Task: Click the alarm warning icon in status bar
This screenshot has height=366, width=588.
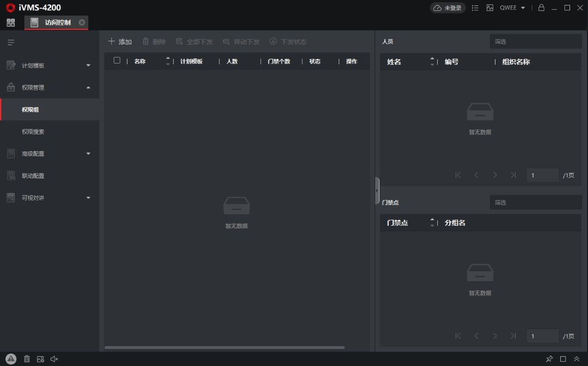Action: 11,358
